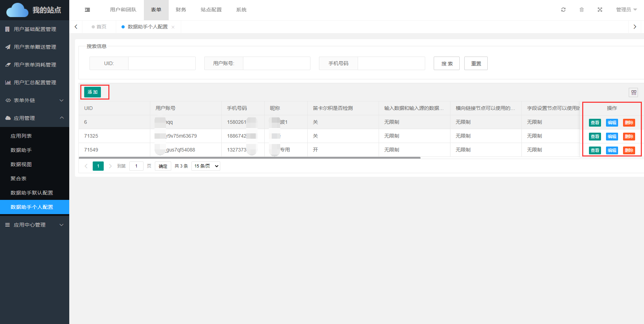The height and width of the screenshot is (324, 644).
Task: Delete the row with UID 71549
Action: coord(629,150)
